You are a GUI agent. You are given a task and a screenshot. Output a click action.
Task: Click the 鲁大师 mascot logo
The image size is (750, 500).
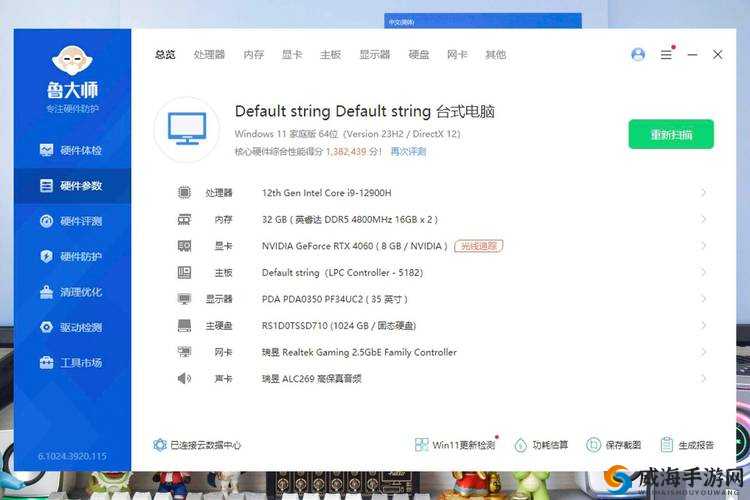73,61
